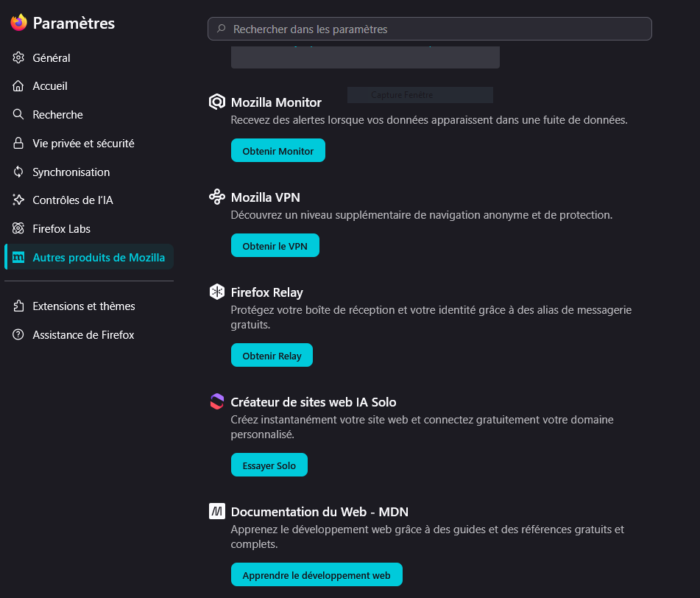Image resolution: width=700 pixels, height=598 pixels.
Task: Click the Obtenir Monitor button
Action: pyautogui.click(x=278, y=151)
